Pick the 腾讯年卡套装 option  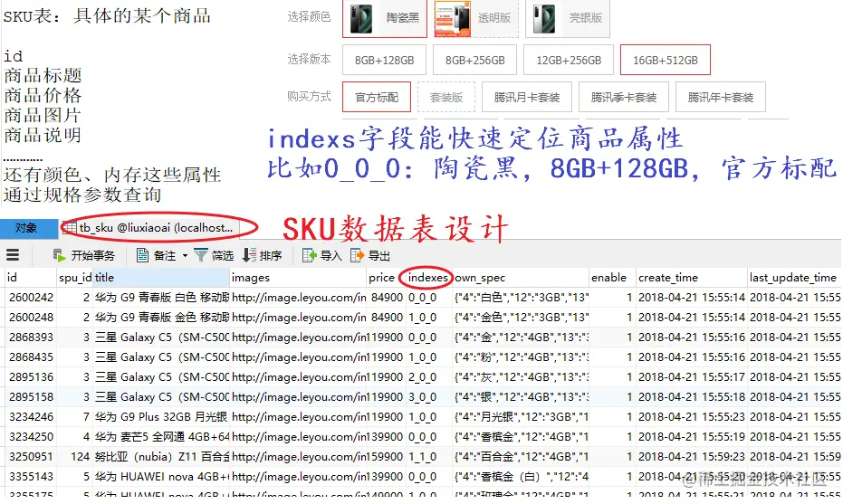[721, 97]
